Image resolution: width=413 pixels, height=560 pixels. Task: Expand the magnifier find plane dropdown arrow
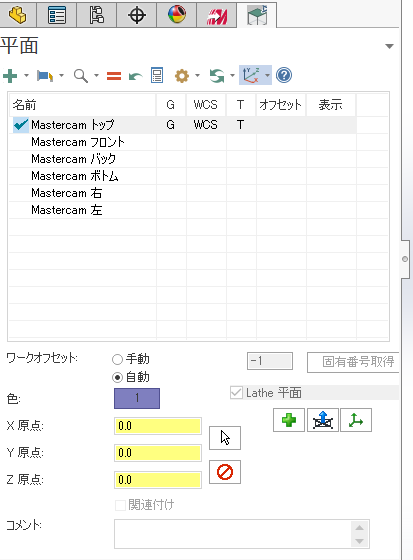pyautogui.click(x=96, y=75)
